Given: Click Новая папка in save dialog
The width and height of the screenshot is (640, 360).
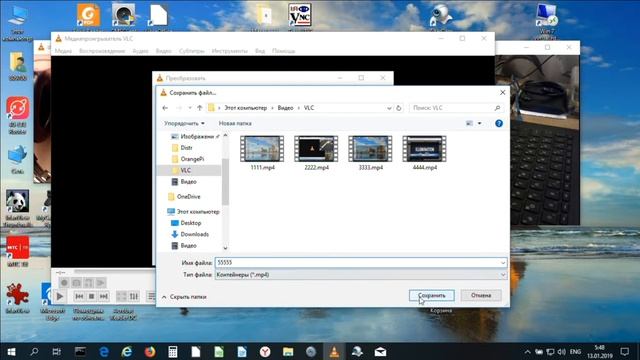Looking at the screenshot, I should pos(235,123).
